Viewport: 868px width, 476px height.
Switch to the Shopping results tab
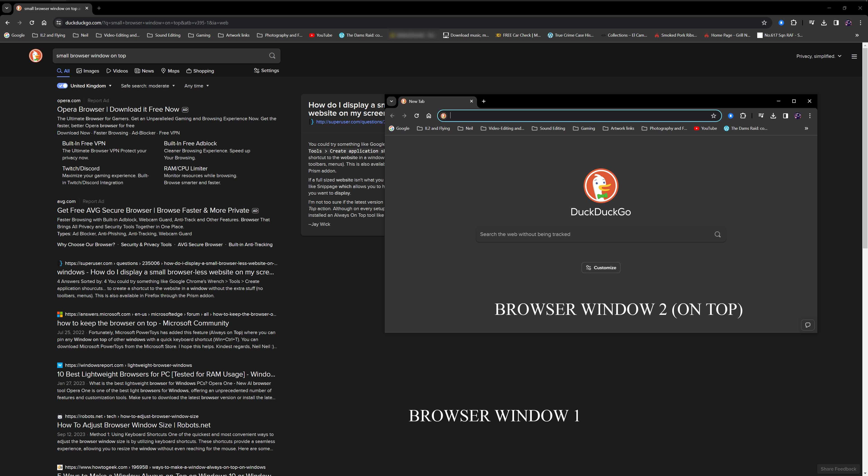tap(200, 71)
